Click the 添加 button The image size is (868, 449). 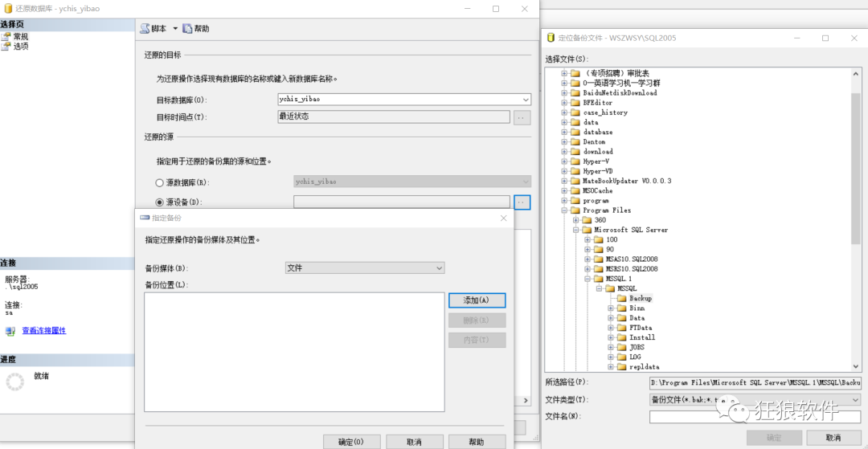pos(477,300)
